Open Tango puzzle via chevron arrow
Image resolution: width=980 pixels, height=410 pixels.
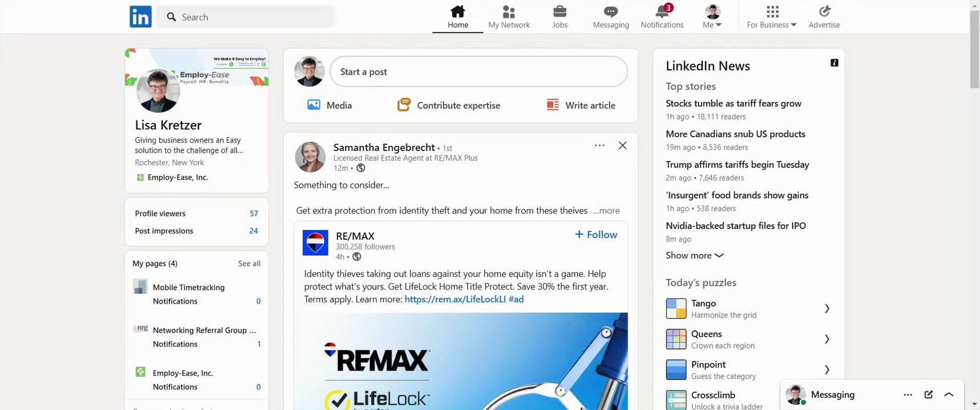point(827,309)
